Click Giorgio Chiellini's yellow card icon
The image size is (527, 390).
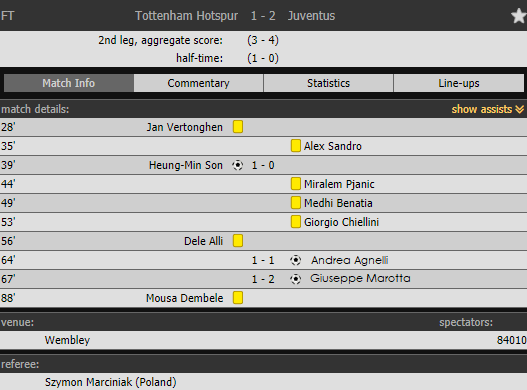pos(296,222)
